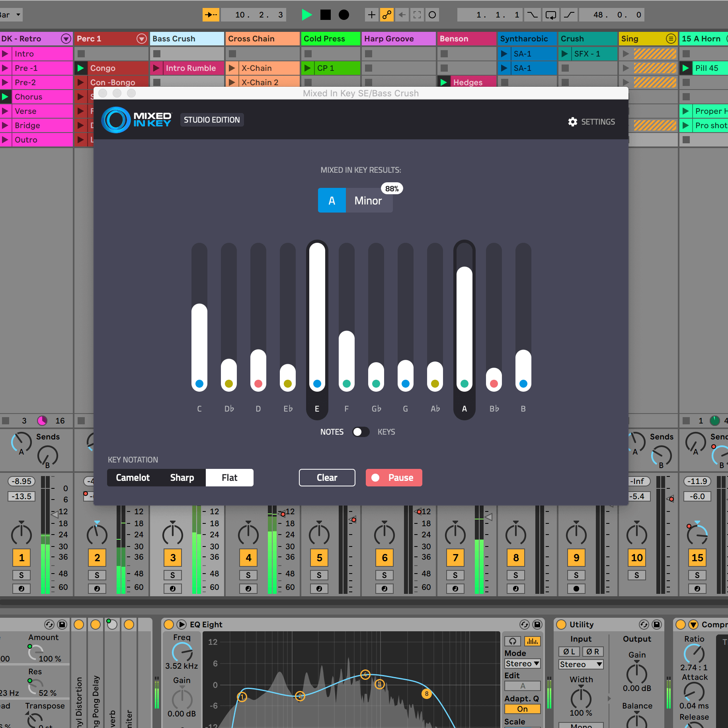Click the Clear button

click(327, 478)
